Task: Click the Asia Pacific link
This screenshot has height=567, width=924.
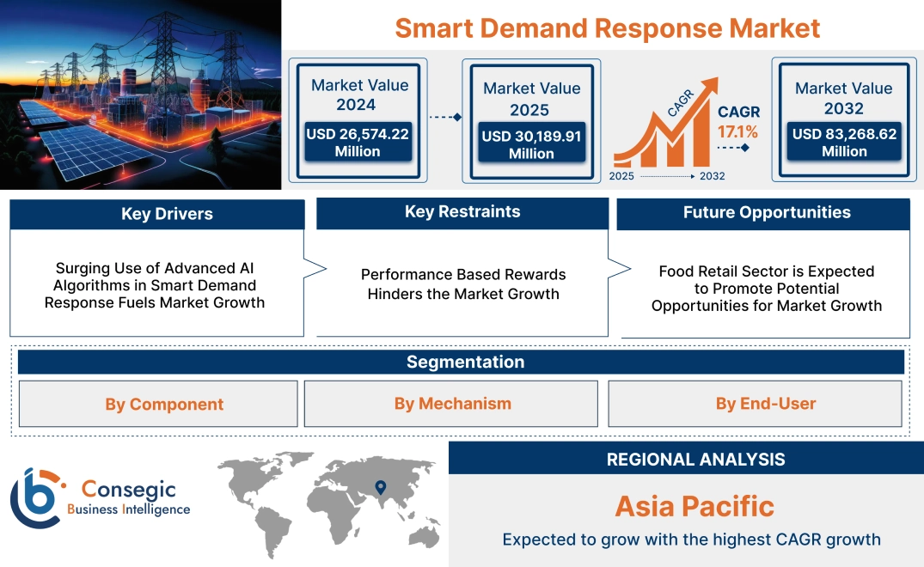Action: (x=693, y=508)
